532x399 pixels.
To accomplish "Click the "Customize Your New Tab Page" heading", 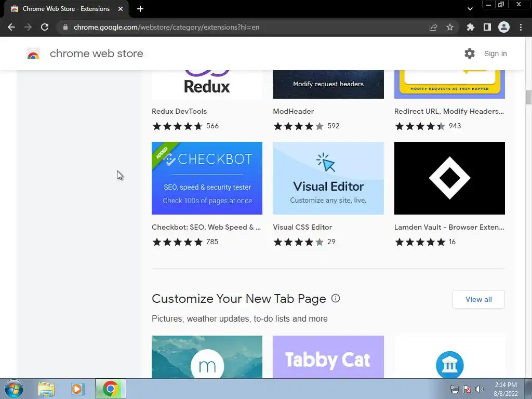I will 239,299.
